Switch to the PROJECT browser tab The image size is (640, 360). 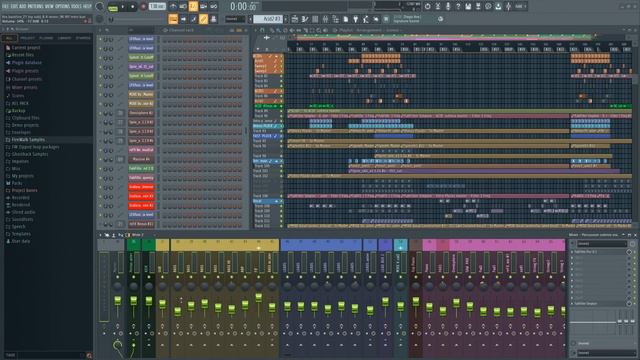coord(27,38)
